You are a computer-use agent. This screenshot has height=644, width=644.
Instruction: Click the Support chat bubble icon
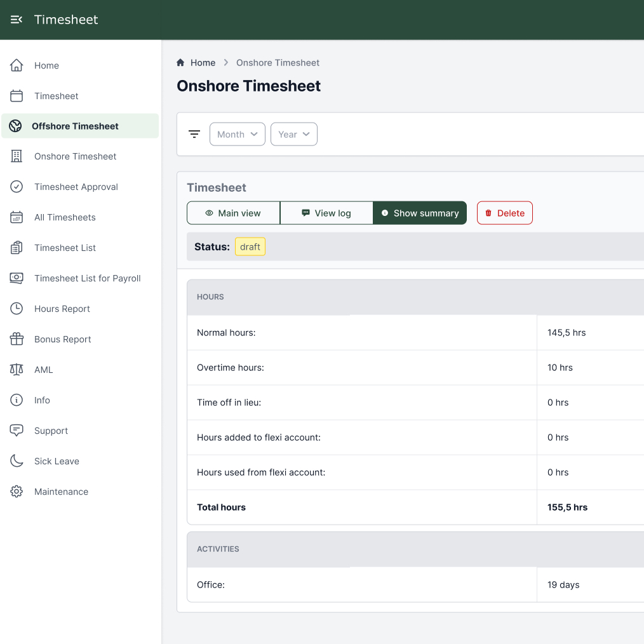[x=17, y=431]
